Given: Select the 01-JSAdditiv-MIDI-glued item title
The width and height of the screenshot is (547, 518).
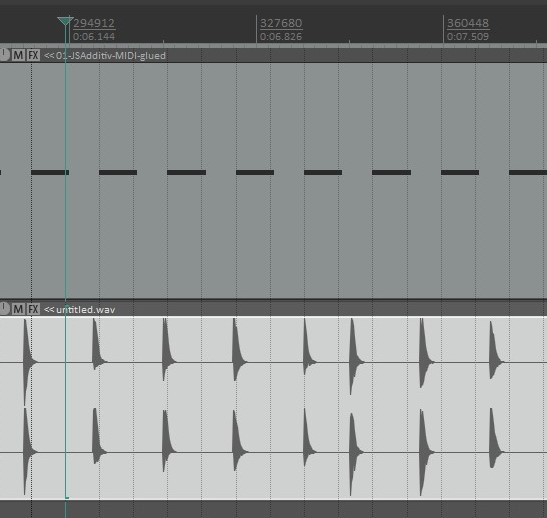Looking at the screenshot, I should point(111,55).
